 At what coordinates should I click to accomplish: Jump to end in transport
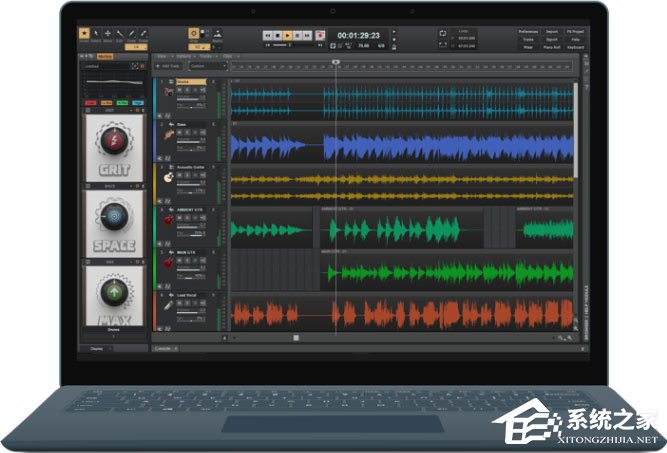coord(307,35)
